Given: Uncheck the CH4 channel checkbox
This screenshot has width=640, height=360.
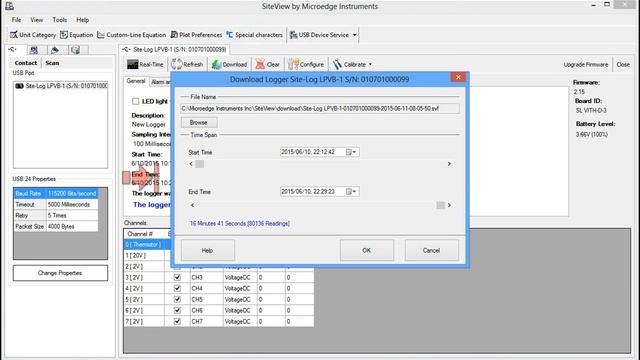Looking at the screenshot, I should 177,289.
